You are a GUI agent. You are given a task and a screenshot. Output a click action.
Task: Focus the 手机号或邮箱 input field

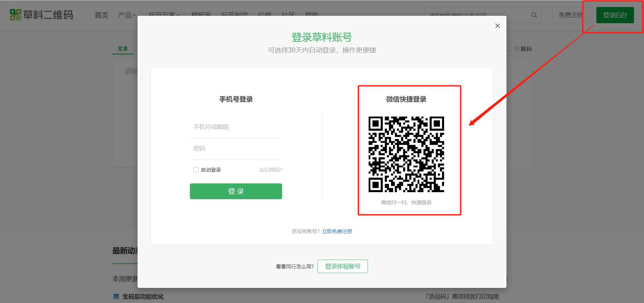point(236,127)
